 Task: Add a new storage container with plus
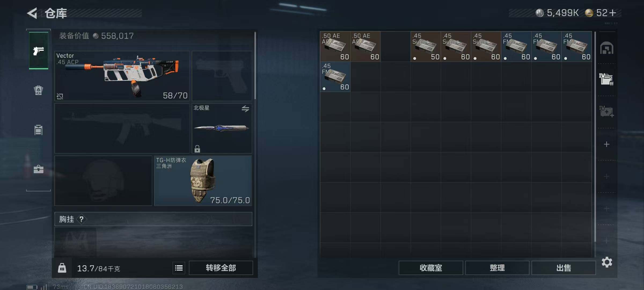(607, 144)
